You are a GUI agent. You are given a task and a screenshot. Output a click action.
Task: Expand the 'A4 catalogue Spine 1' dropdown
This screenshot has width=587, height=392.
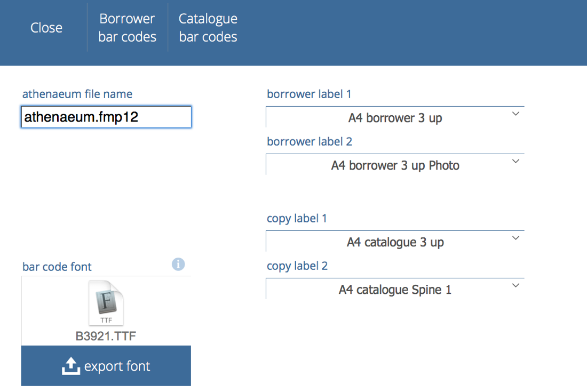pyautogui.click(x=395, y=290)
